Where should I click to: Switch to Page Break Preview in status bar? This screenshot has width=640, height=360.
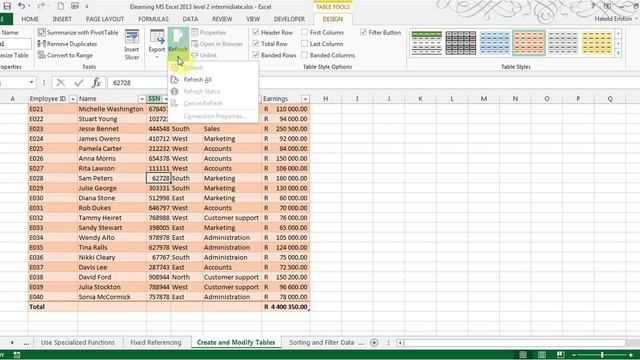click(560, 355)
